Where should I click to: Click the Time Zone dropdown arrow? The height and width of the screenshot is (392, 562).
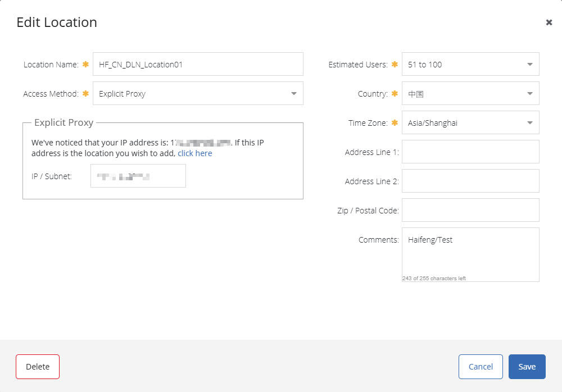pyautogui.click(x=530, y=123)
